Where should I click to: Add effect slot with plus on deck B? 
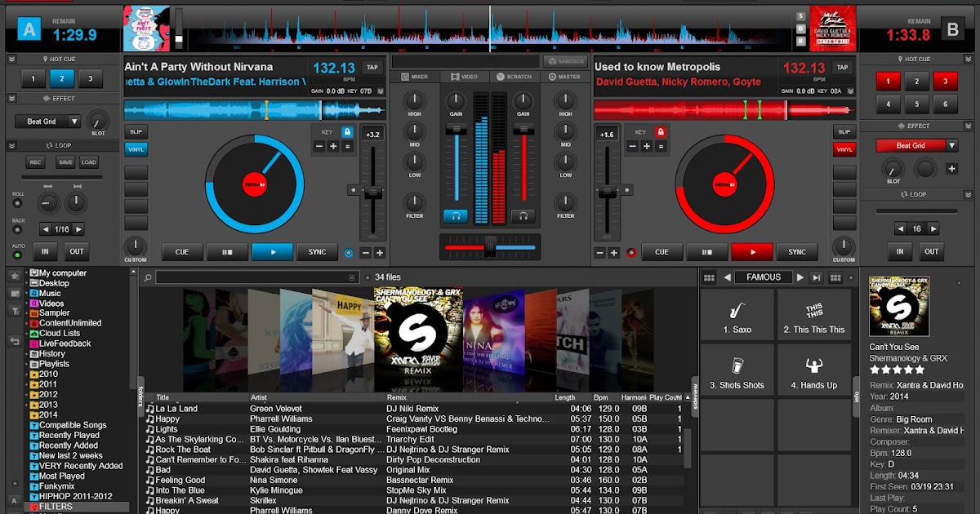(952, 169)
